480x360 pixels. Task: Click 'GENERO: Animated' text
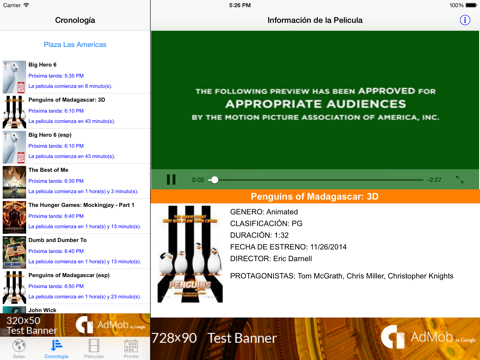click(264, 212)
